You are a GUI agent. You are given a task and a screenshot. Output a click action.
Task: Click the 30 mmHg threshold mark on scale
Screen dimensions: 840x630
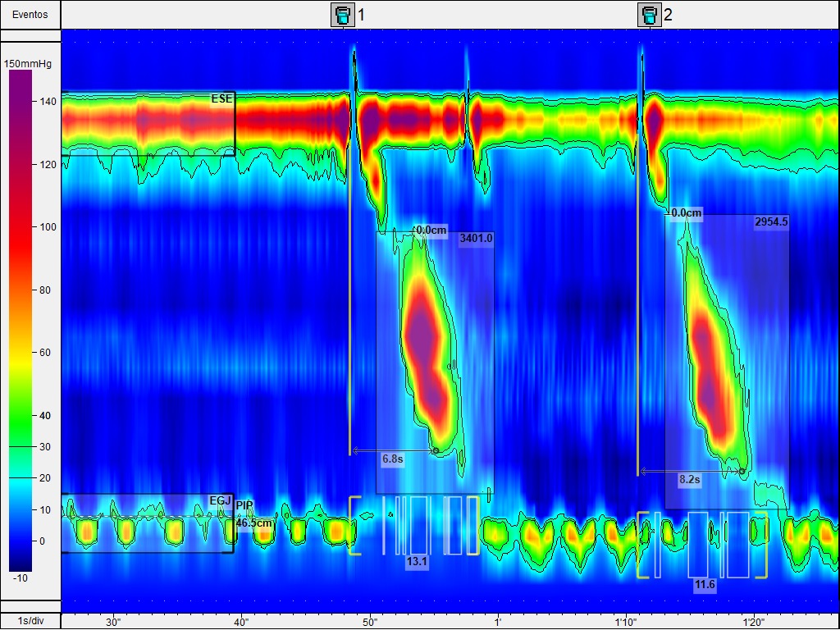click(21, 447)
